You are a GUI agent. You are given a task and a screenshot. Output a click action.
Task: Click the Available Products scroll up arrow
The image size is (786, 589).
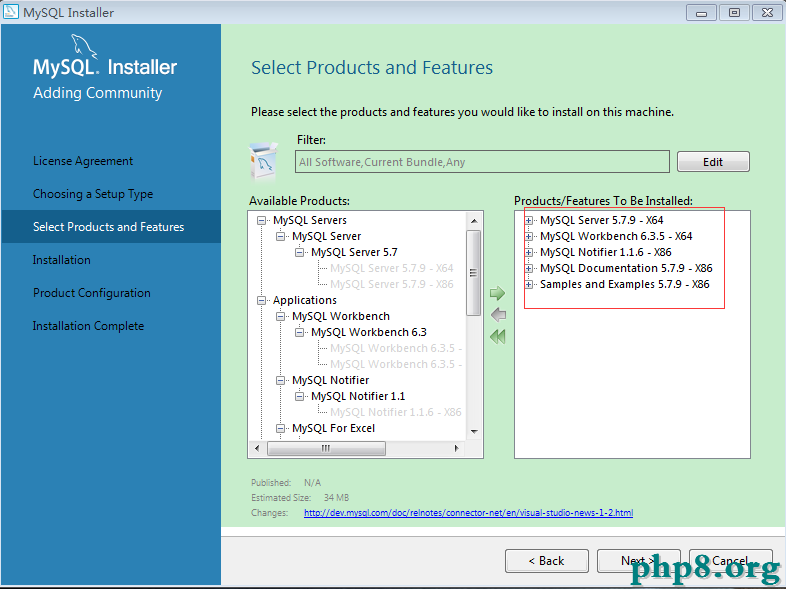click(x=474, y=221)
